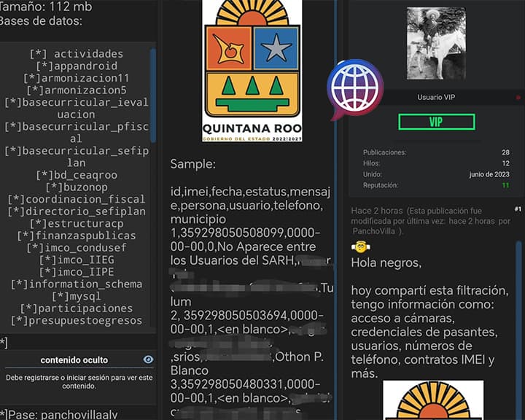Select the basecurricular_ievaluacion entry
Screen dimensions: 525x420
77,108
